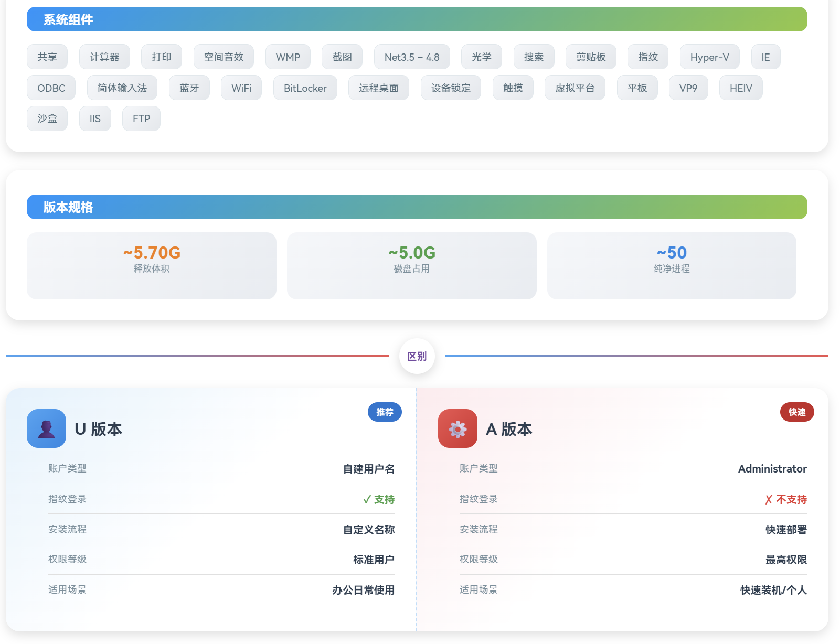Viewport: 840px width, 644px height.
Task: Click the 平板 tag
Action: 637,88
